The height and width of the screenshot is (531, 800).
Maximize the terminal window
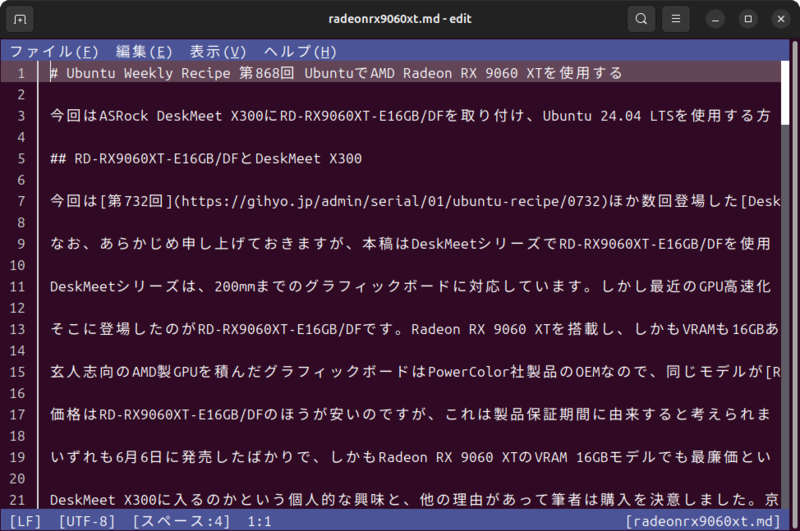click(746, 19)
